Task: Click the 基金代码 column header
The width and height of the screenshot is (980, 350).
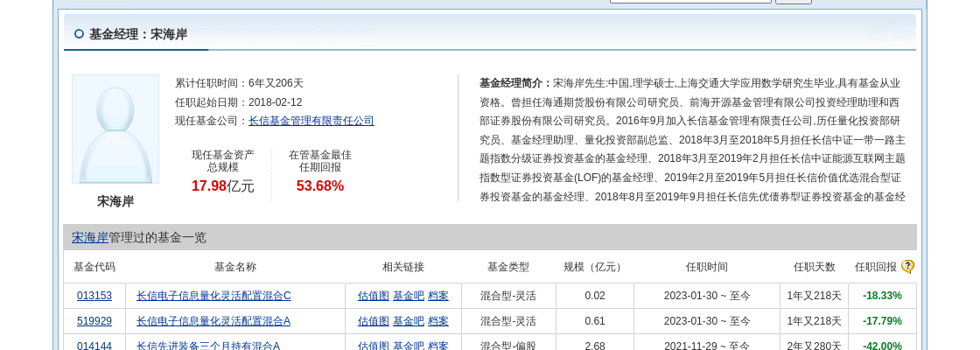Action: (94, 267)
